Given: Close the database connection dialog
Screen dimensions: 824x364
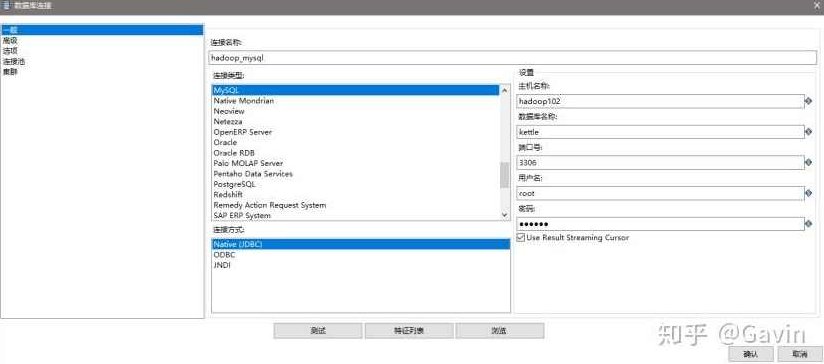Looking at the screenshot, I should point(816,4).
